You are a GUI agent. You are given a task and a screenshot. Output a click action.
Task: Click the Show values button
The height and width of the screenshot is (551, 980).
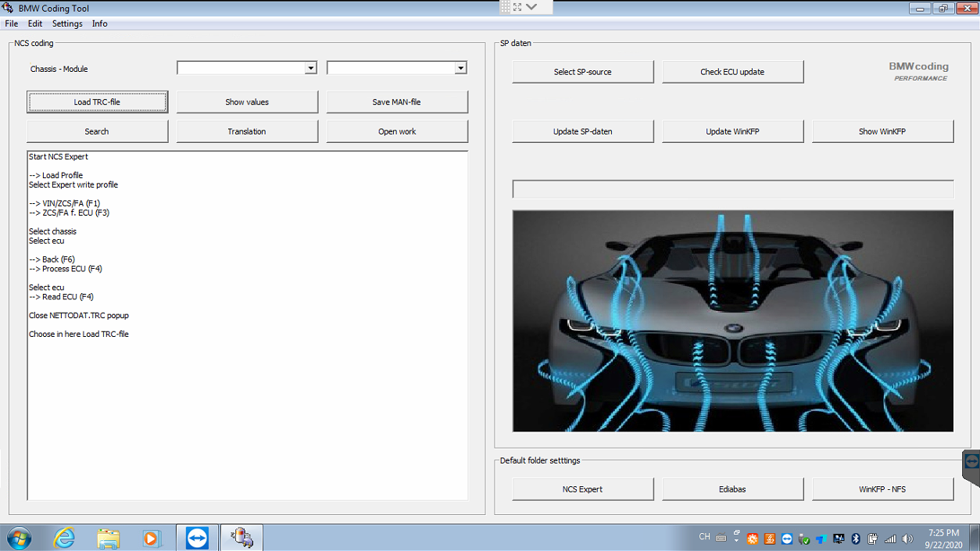point(247,102)
